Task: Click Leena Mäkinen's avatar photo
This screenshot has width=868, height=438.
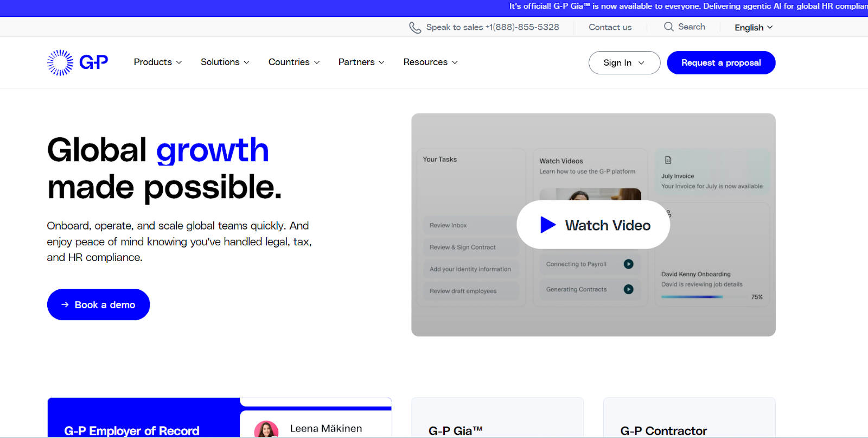Action: (266, 429)
